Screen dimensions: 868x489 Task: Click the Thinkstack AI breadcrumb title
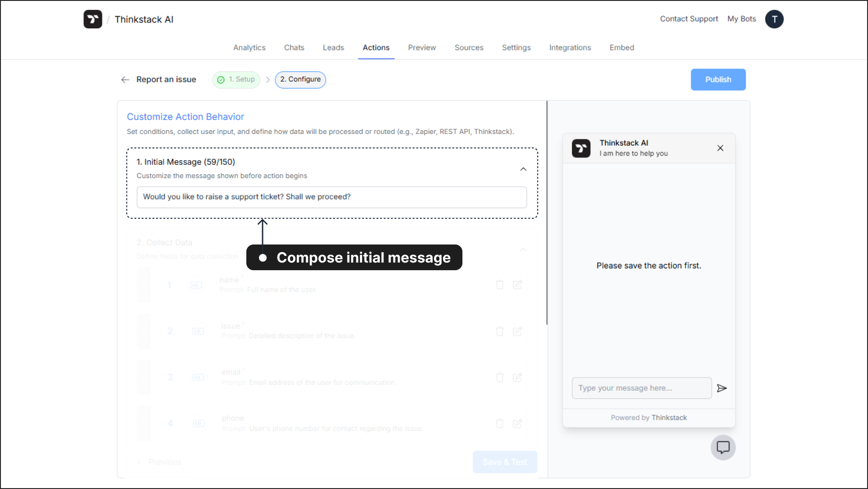(144, 19)
